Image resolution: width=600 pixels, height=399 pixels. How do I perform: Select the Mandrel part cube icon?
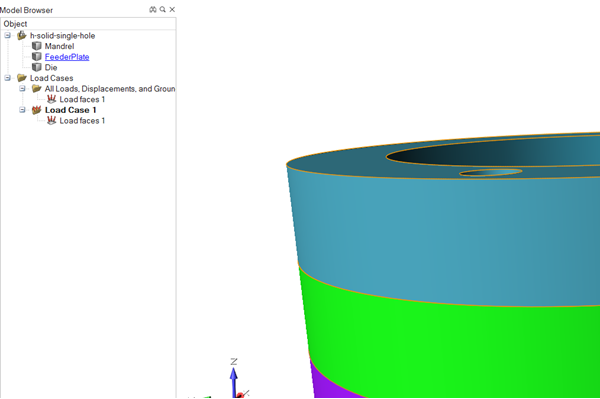[37, 46]
